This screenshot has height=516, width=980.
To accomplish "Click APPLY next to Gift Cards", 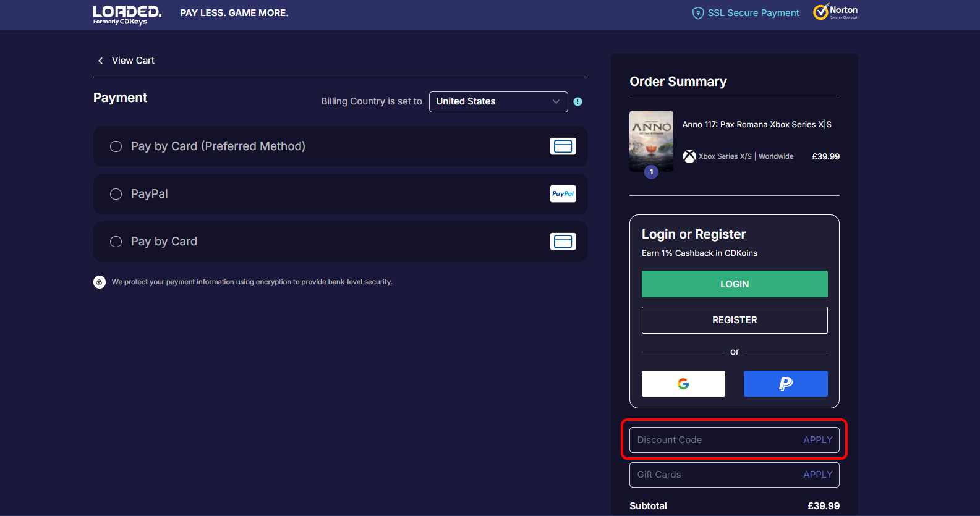I will (817, 475).
